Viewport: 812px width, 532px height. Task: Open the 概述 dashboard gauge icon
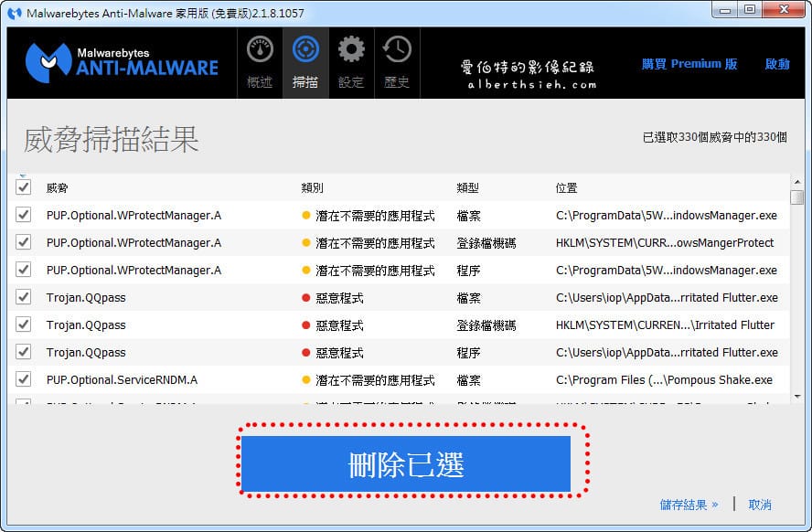coord(260,49)
